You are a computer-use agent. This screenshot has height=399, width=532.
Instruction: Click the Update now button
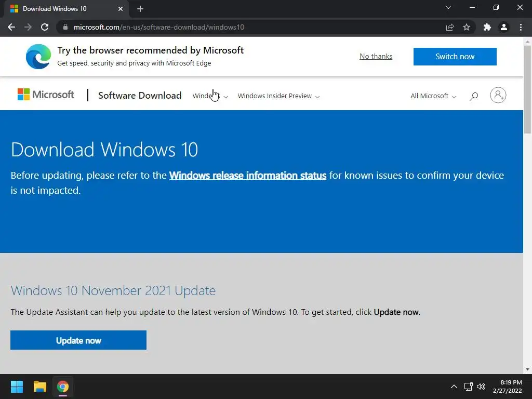pyautogui.click(x=78, y=340)
